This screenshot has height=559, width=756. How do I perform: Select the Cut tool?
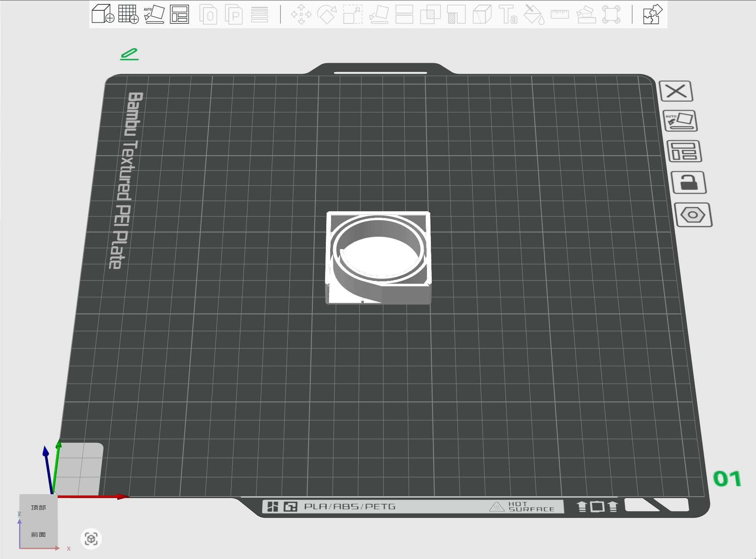pyautogui.click(x=404, y=15)
